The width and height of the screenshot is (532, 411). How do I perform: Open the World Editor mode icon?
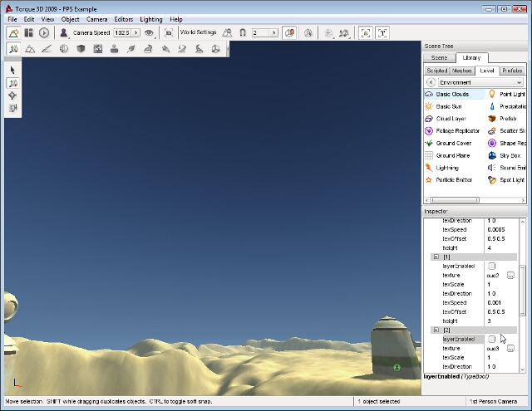pos(13,32)
